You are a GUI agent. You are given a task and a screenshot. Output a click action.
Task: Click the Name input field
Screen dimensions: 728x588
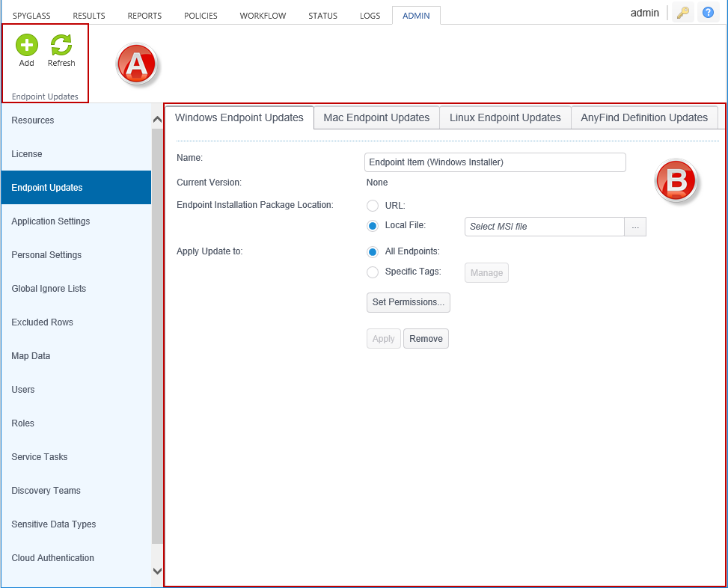click(495, 162)
